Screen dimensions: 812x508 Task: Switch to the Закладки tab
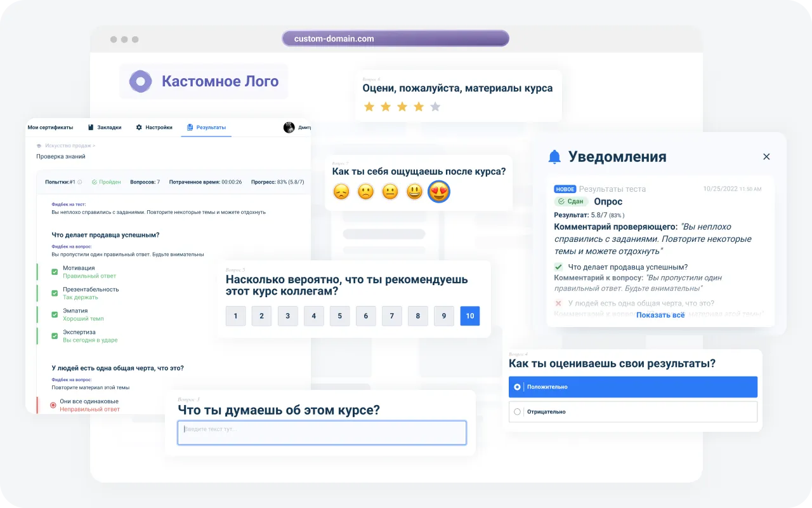tap(105, 128)
